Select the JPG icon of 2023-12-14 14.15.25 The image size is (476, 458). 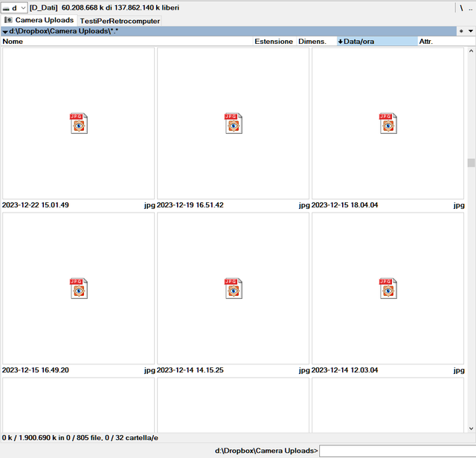234,288
